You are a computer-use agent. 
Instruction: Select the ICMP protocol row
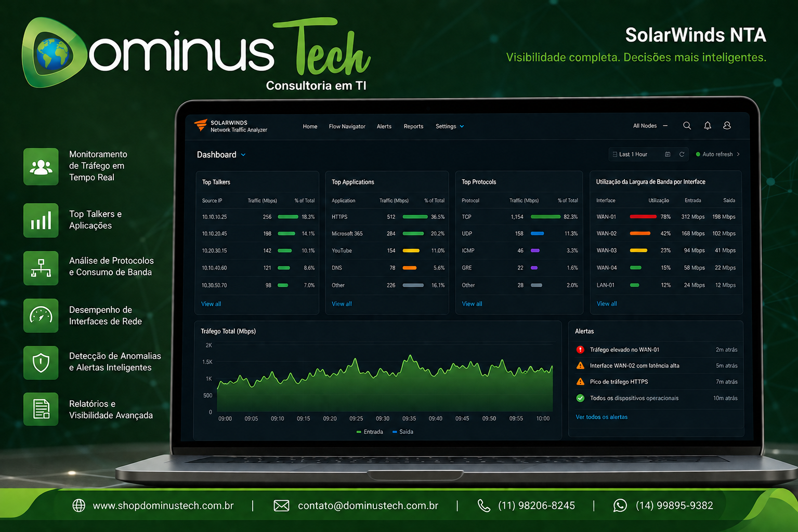[x=519, y=250]
